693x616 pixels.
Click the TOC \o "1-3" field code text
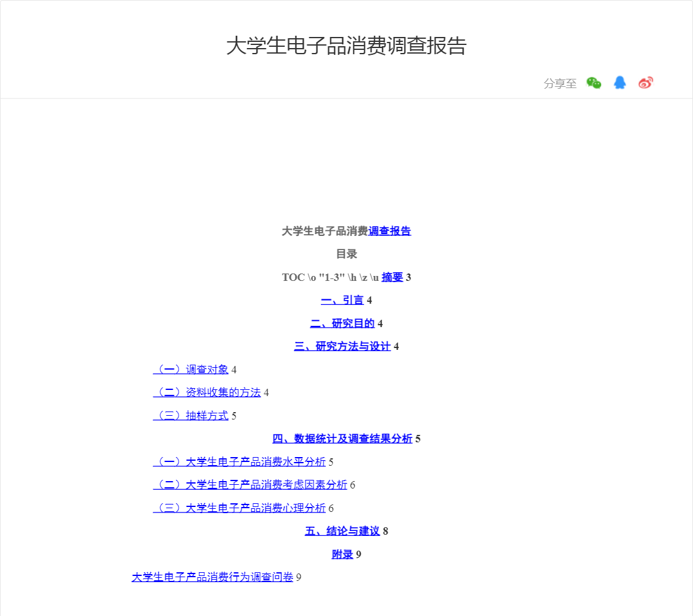(330, 277)
